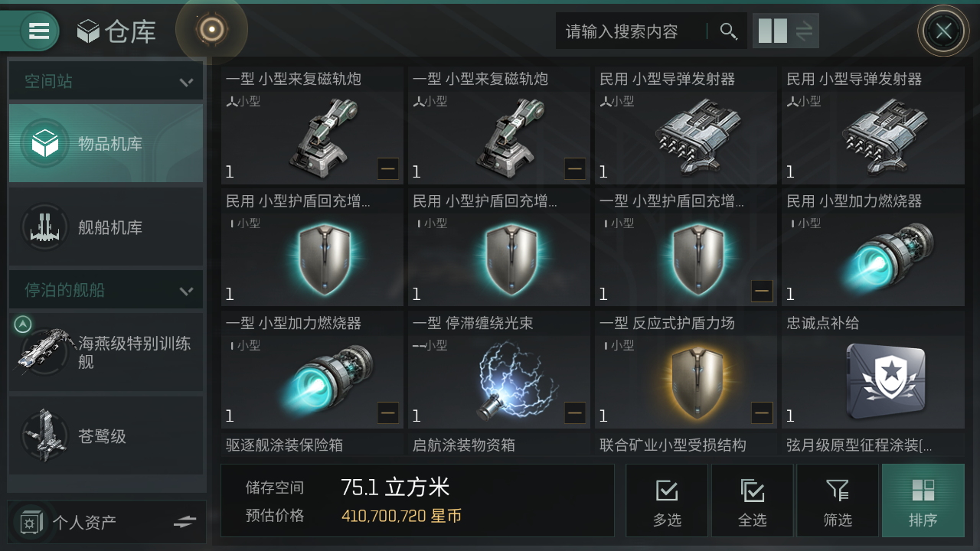
Task: Open the 筛选 filter options
Action: [838, 500]
